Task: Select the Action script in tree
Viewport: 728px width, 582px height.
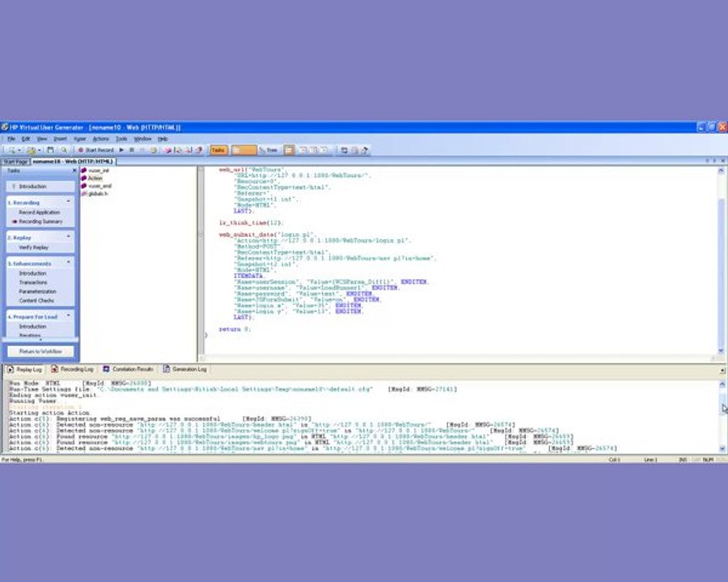Action: 92,178
